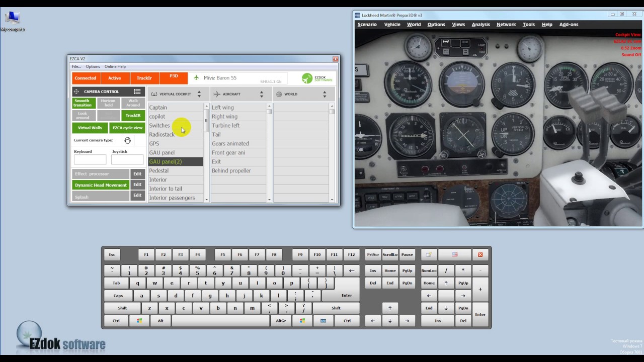The height and width of the screenshot is (362, 644).
Task: Click the backspace arrow key
Action: click(352, 270)
